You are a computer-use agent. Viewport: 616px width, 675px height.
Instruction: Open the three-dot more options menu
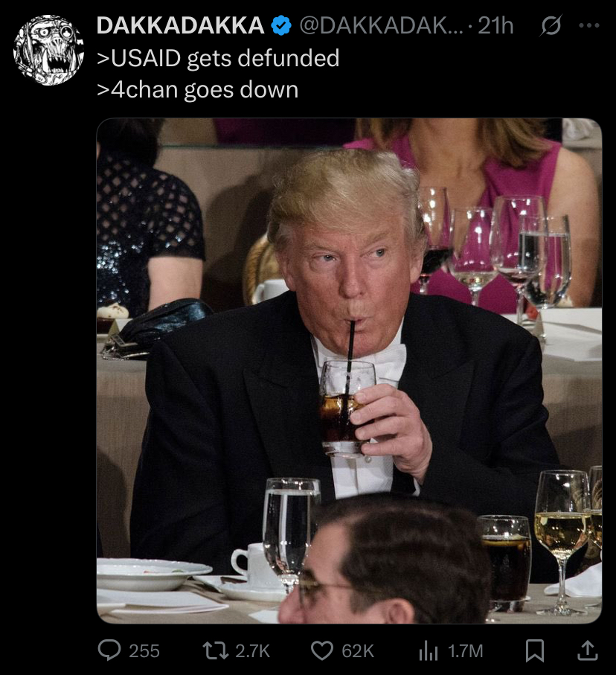click(x=589, y=25)
